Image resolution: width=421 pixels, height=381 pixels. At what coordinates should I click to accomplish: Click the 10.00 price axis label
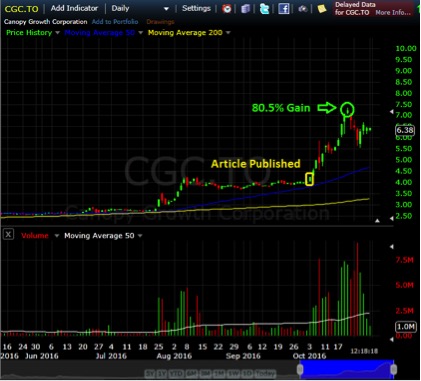pyautogui.click(x=406, y=48)
